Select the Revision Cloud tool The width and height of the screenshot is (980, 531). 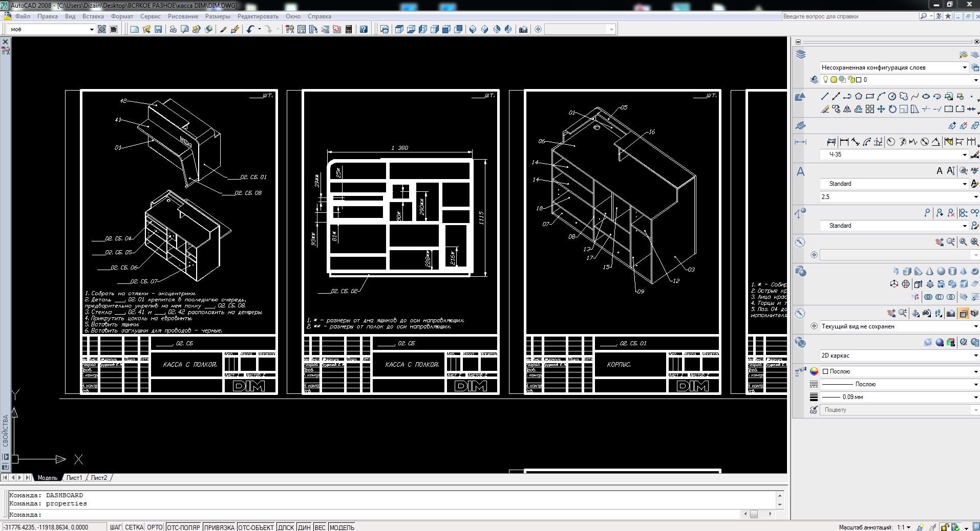[903, 96]
